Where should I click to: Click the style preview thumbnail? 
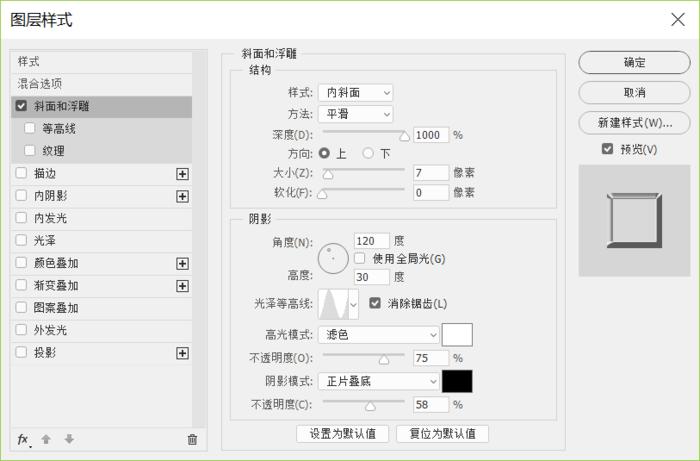[634, 220]
